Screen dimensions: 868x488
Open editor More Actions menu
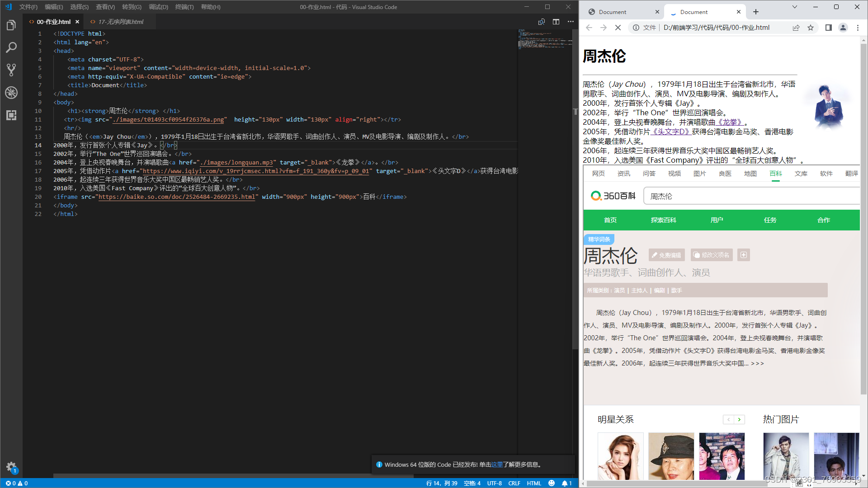coord(571,22)
